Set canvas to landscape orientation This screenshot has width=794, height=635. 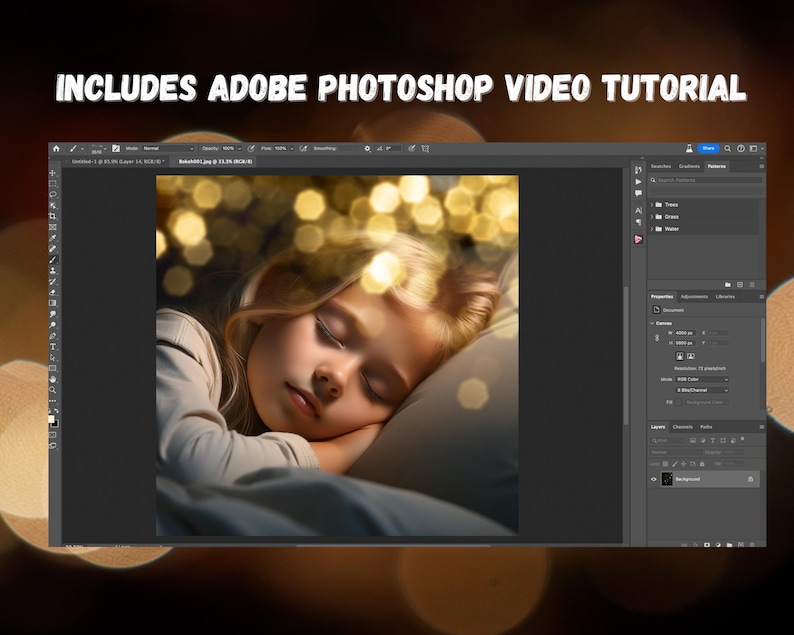coord(691,356)
